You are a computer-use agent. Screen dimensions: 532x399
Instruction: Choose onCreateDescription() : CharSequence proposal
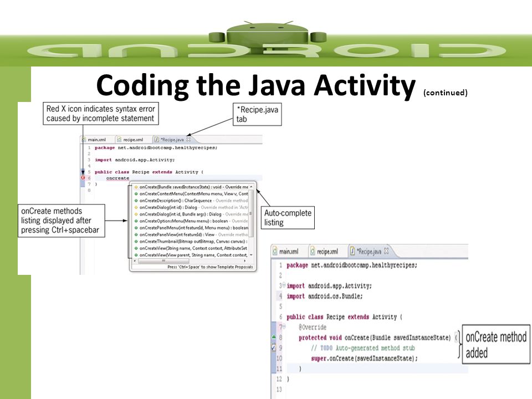pyautogui.click(x=191, y=201)
